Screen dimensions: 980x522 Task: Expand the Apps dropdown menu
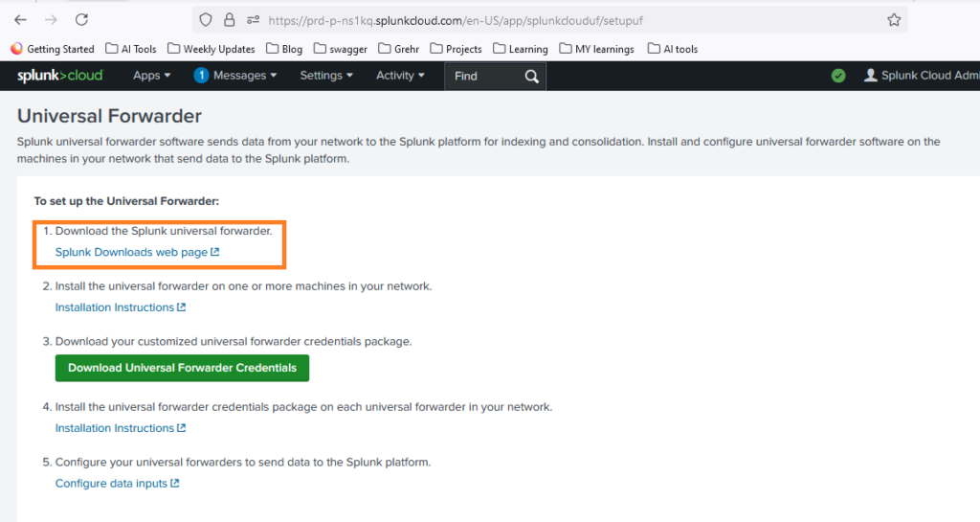pos(151,76)
